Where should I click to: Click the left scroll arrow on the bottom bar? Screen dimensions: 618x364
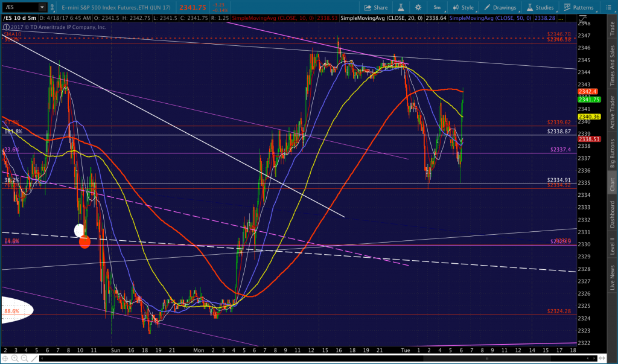pyautogui.click(x=42, y=359)
